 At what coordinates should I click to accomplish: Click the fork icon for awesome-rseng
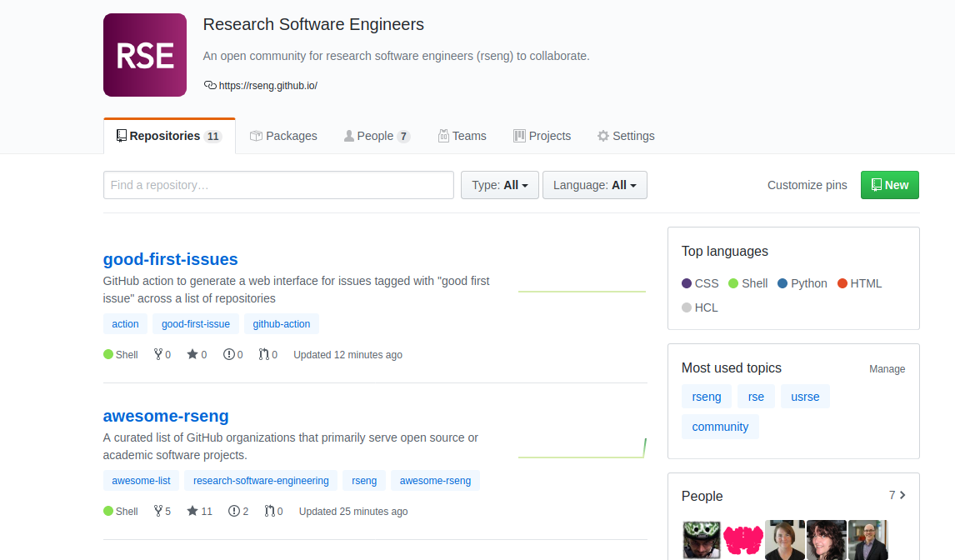click(158, 511)
